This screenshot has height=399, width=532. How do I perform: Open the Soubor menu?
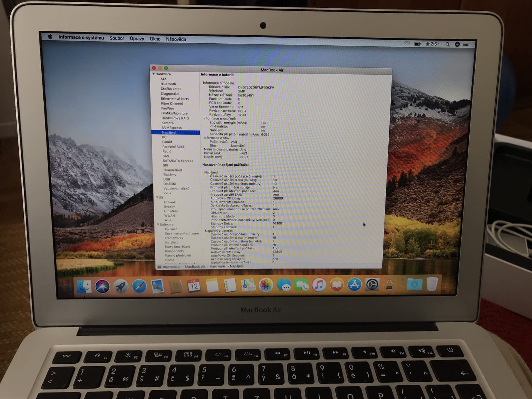pyautogui.click(x=117, y=38)
